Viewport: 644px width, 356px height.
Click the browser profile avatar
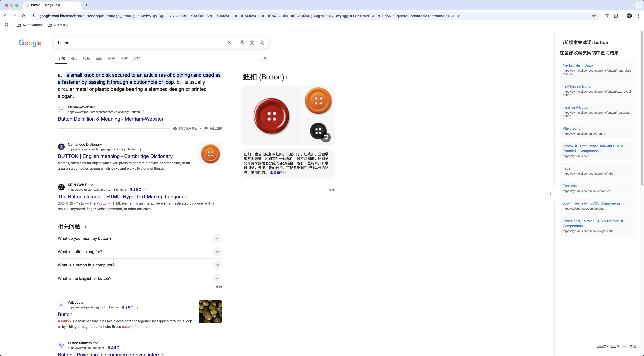tap(630, 16)
